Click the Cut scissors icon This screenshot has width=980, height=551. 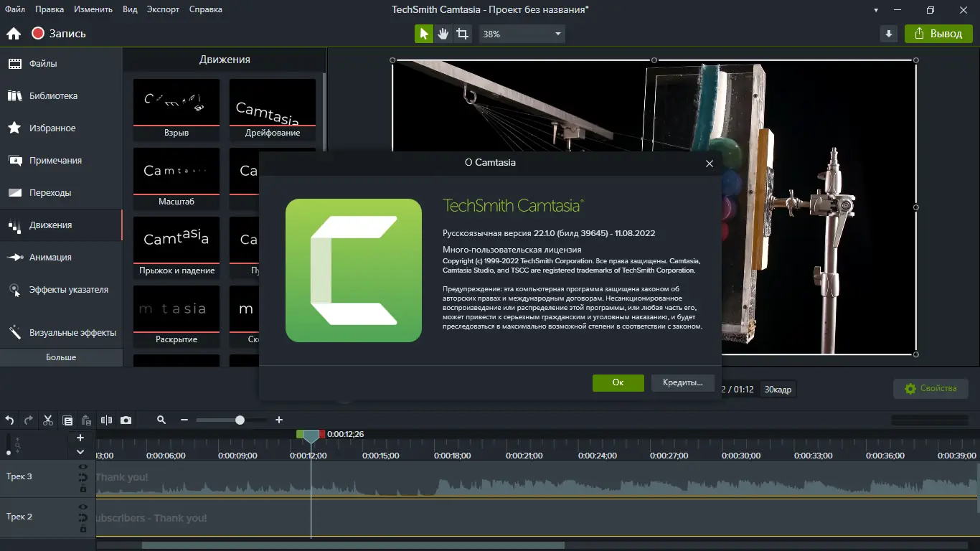pos(48,420)
